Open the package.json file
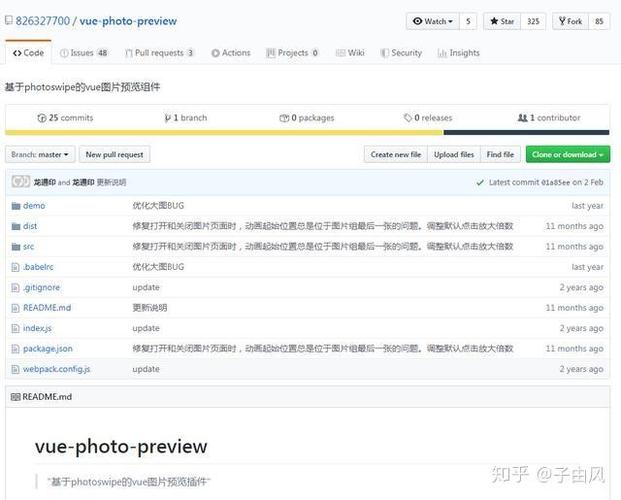This screenshot has width=621, height=500. [48, 349]
